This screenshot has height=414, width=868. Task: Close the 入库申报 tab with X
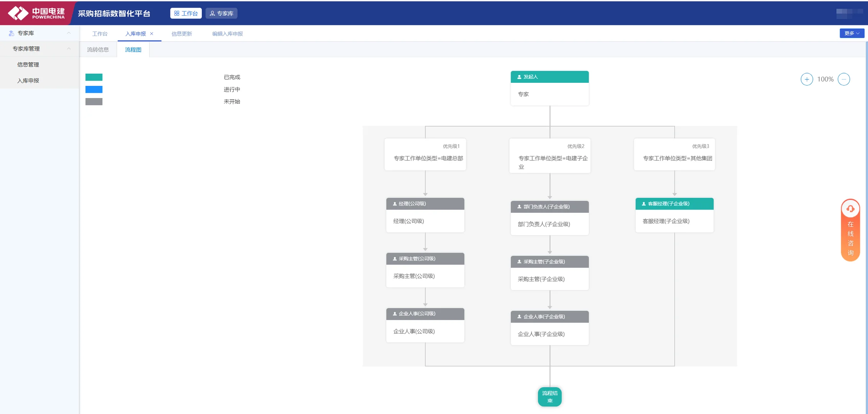(x=152, y=34)
